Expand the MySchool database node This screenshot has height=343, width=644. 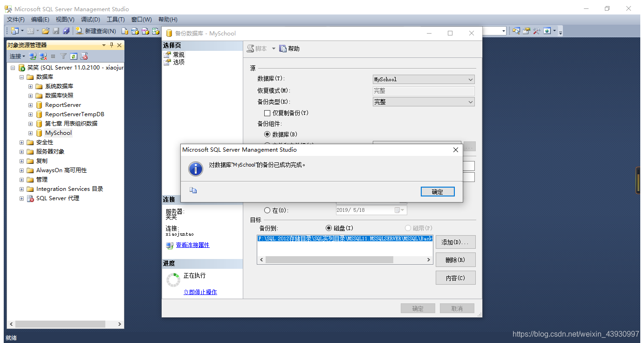coord(31,133)
